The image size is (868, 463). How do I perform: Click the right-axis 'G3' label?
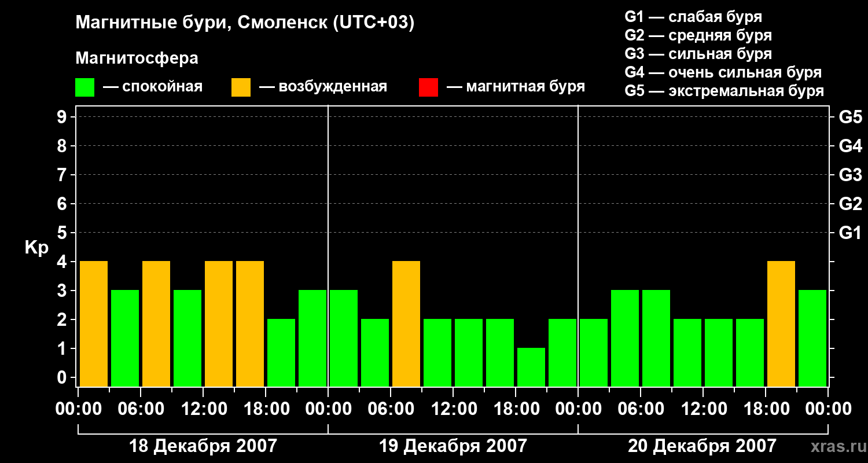click(851, 175)
